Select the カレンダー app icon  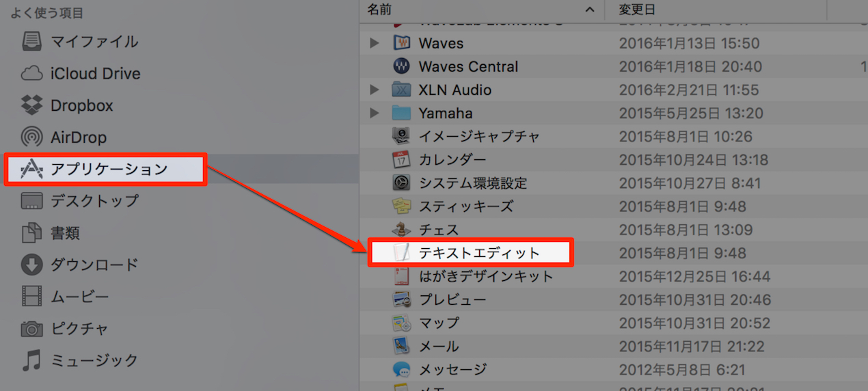pyautogui.click(x=401, y=159)
